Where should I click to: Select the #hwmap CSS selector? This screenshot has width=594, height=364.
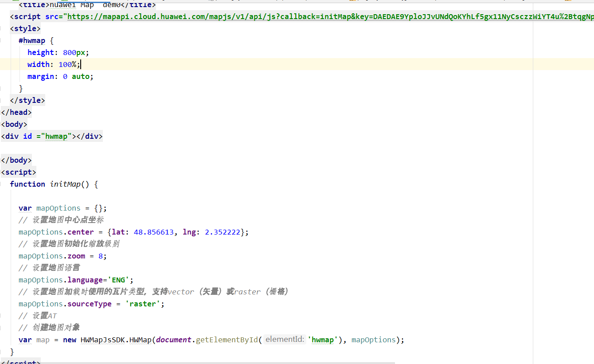(x=32, y=40)
